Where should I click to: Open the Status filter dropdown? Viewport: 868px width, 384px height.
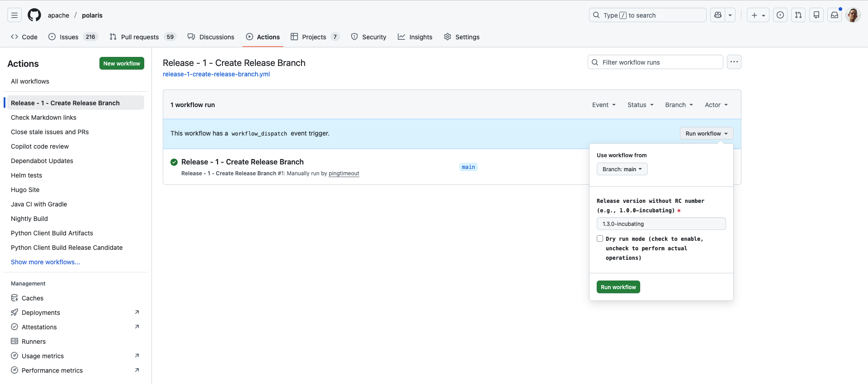coord(640,105)
